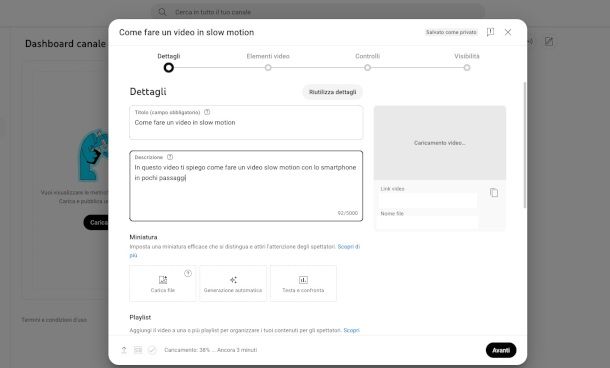Choose Testa e confronta thumbnail option
The height and width of the screenshot is (368, 610).
point(303,284)
